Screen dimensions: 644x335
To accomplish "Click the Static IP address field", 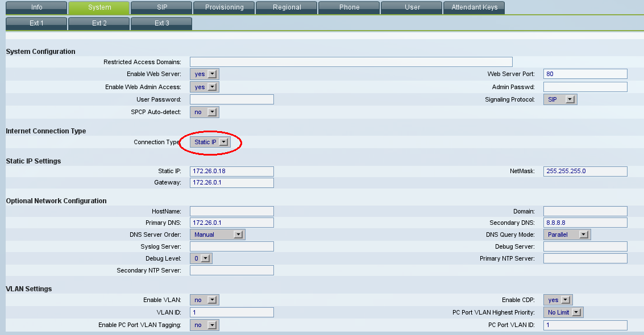I will coord(232,171).
